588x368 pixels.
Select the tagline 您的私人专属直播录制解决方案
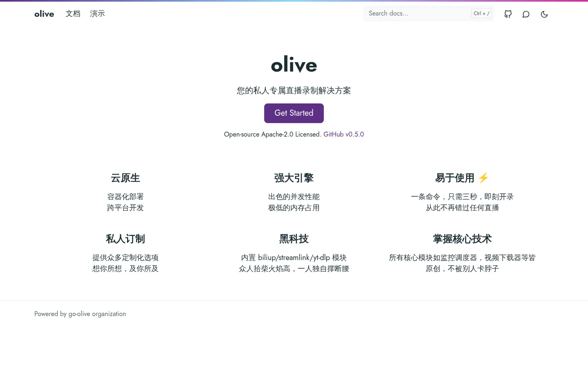pyautogui.click(x=294, y=90)
